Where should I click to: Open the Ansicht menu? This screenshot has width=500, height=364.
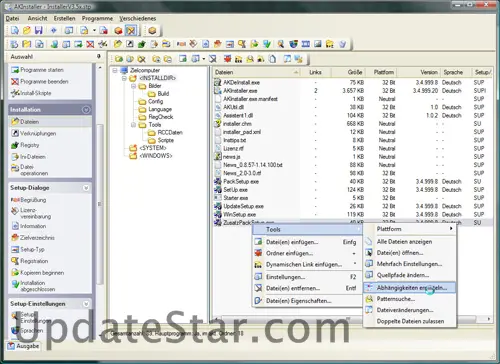[37, 18]
